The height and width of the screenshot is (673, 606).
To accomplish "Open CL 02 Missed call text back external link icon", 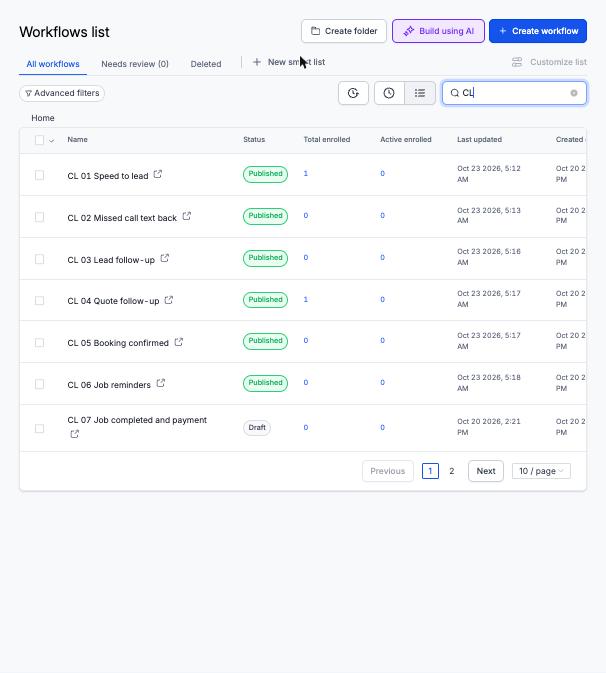I will click(x=186, y=216).
